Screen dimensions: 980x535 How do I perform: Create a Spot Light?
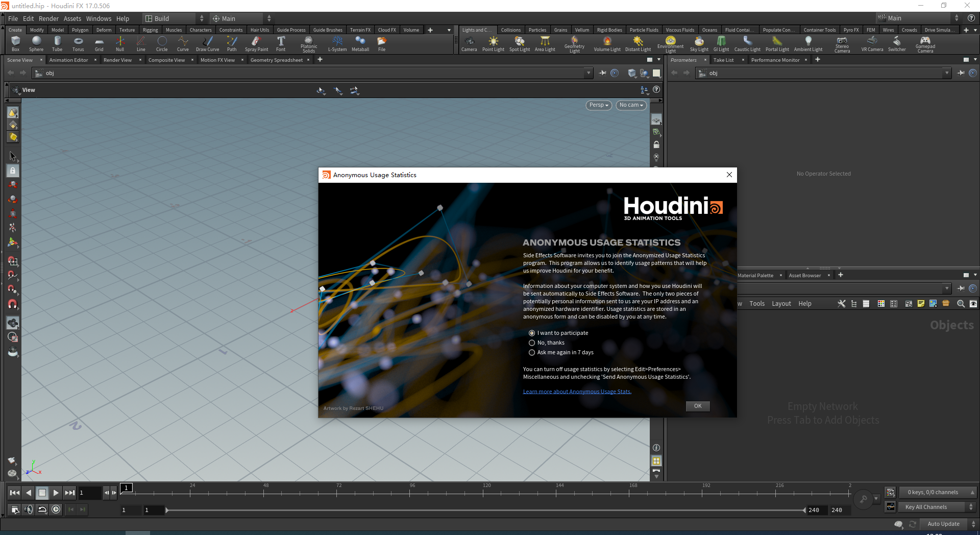pos(520,44)
